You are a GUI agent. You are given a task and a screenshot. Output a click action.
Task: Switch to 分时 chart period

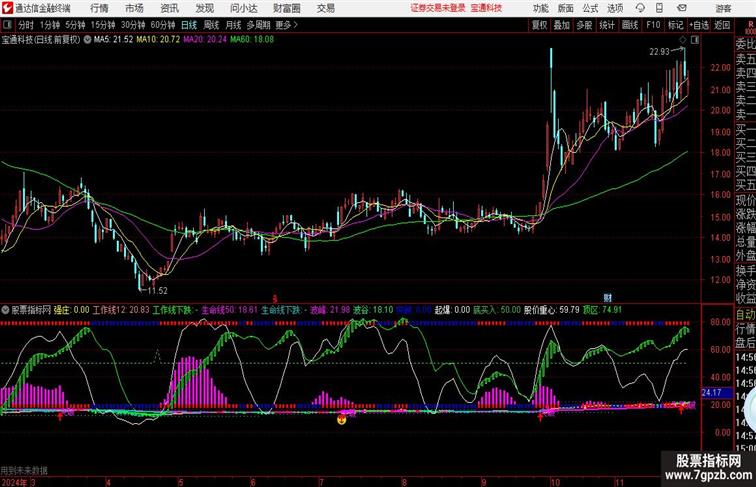click(26, 25)
